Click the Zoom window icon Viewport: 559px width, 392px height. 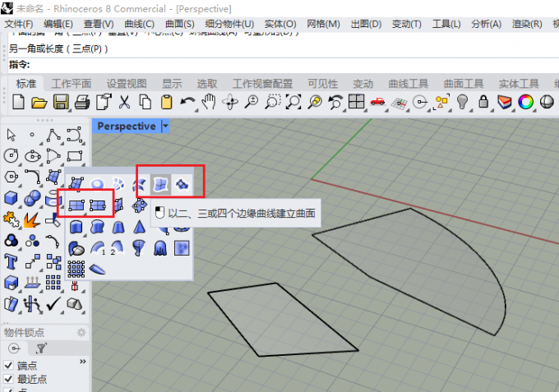pyautogui.click(x=272, y=102)
